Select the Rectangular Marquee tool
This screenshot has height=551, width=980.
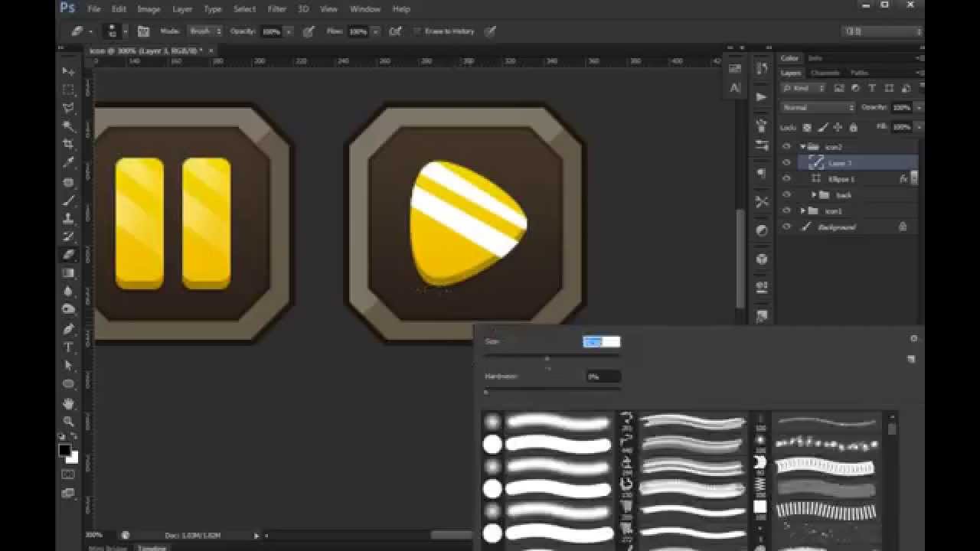(x=69, y=90)
